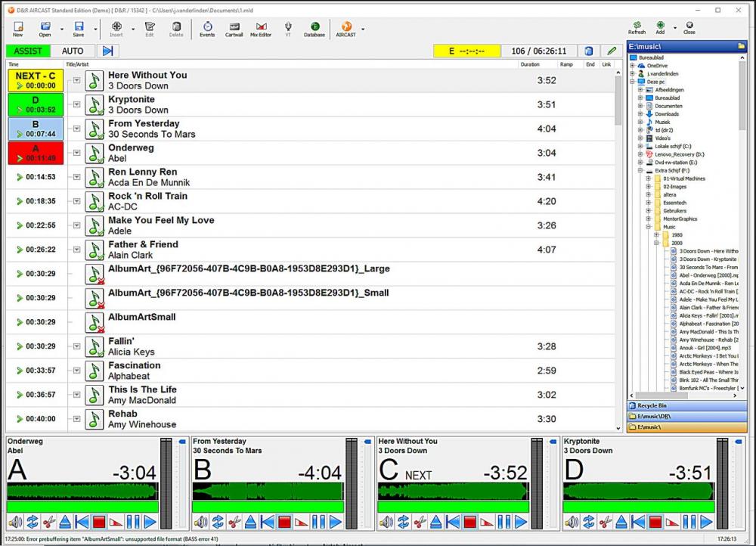Open the dropdown arrow next to Add
The image size is (756, 546).
[x=674, y=28]
